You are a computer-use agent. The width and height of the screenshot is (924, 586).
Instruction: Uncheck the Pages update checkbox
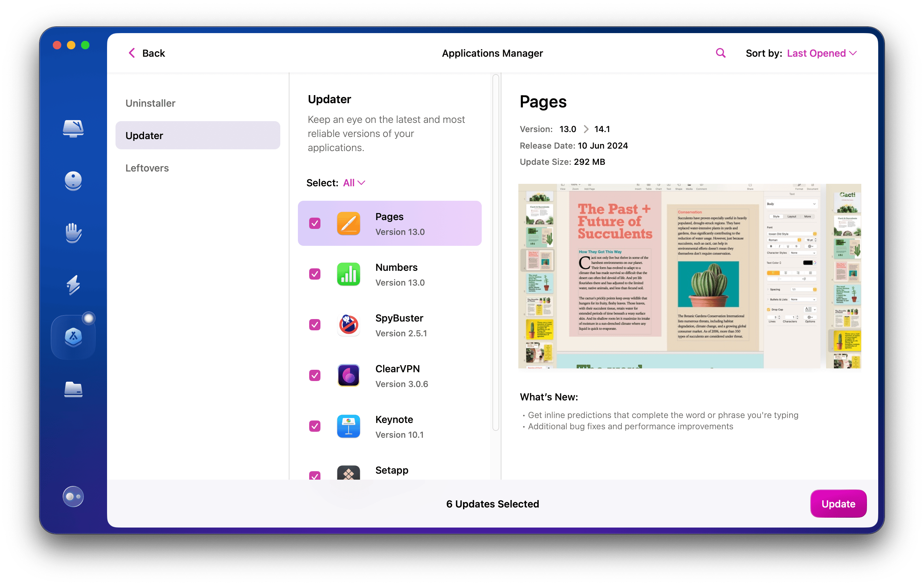pos(315,223)
